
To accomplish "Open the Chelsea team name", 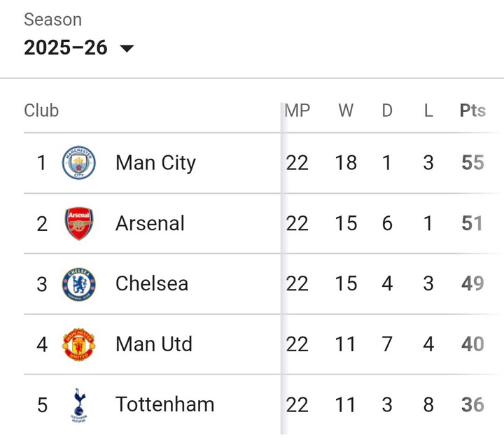I will click(x=152, y=283).
